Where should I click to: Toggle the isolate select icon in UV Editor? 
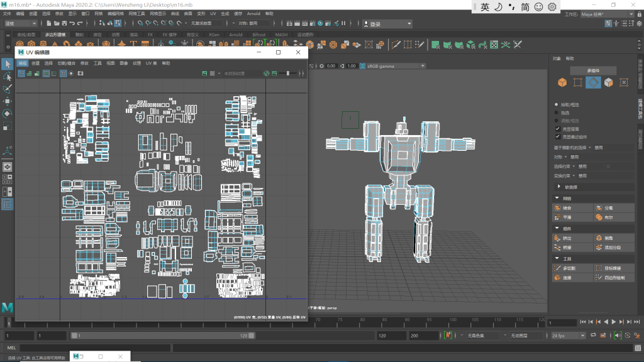tap(71, 74)
